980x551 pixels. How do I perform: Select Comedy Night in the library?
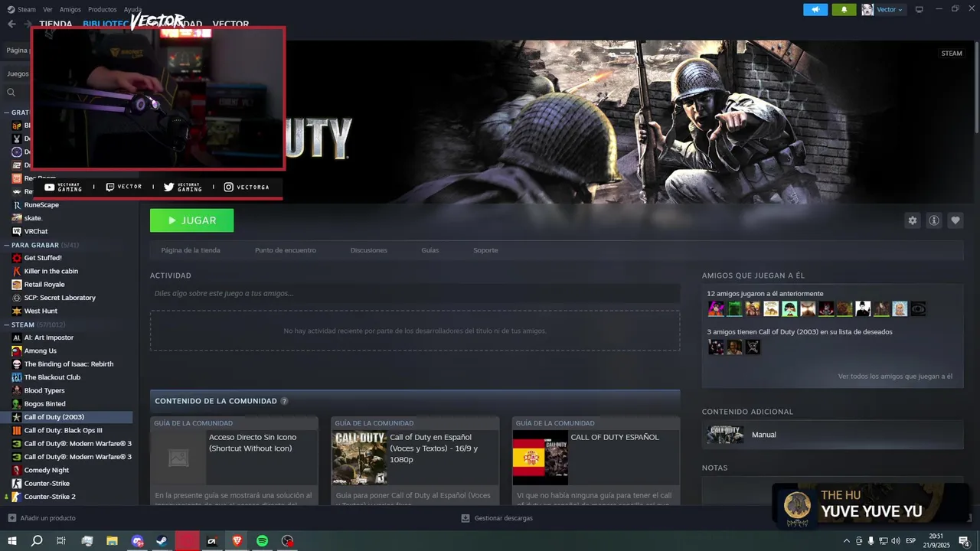pyautogui.click(x=47, y=470)
